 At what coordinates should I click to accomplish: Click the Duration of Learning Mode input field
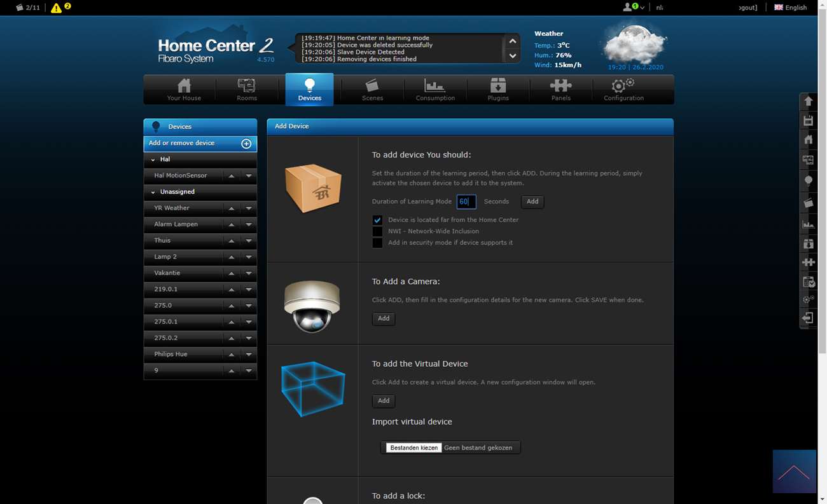466,201
